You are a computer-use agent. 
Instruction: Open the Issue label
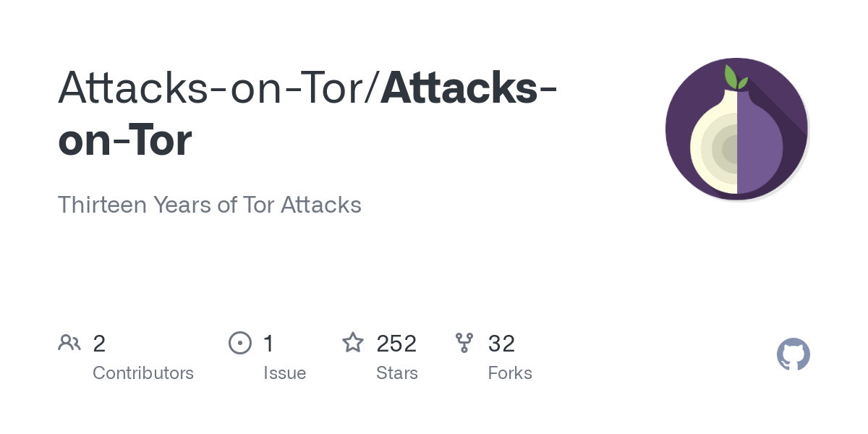(x=285, y=373)
